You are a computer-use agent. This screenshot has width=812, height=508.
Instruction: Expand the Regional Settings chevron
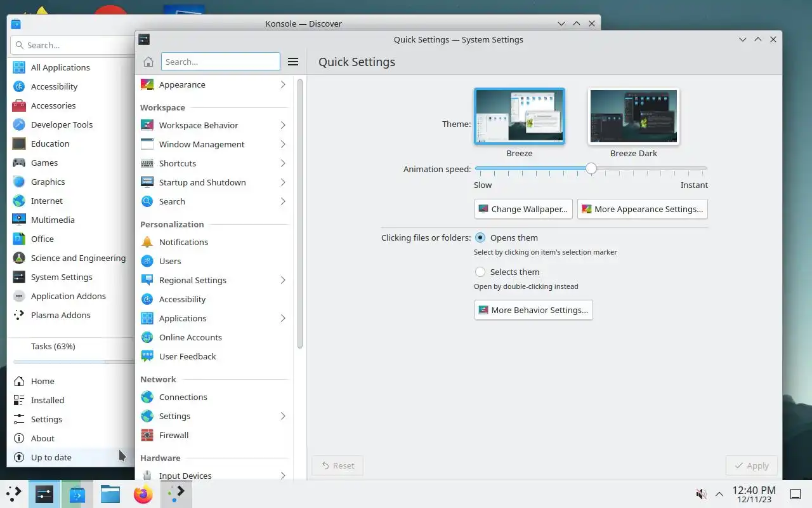tap(283, 280)
